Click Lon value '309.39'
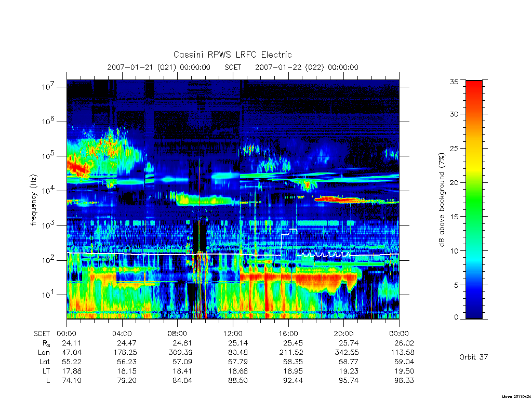The width and height of the screenshot is (532, 399). tap(180, 353)
